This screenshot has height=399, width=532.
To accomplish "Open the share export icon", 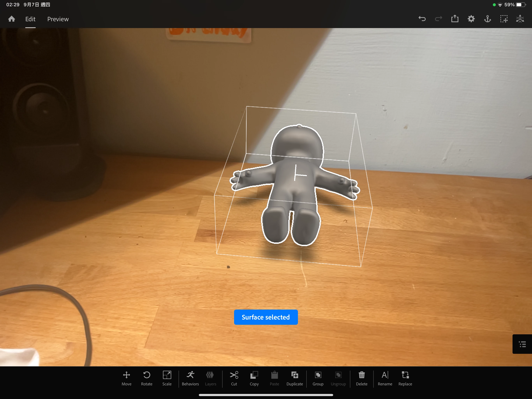I will [x=454, y=19].
